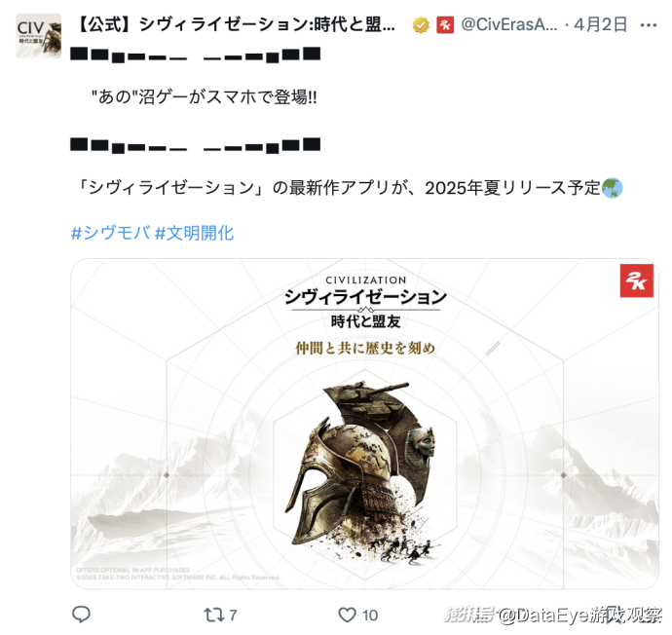672x635 pixels.
Task: Click the retweet count 7
Action: click(233, 616)
